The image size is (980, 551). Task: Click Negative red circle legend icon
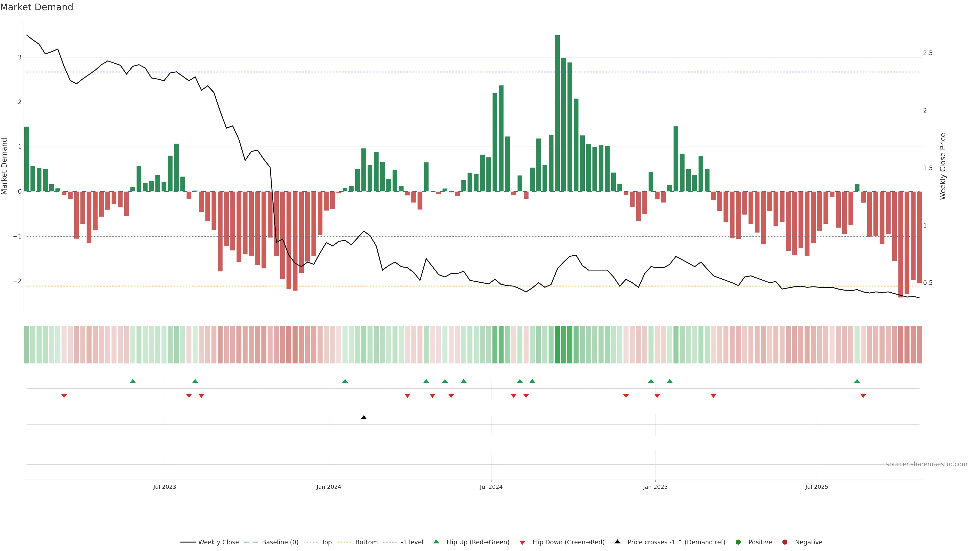pos(785,542)
